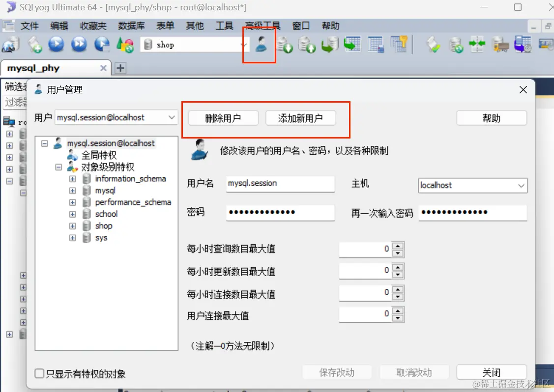Open the 表单 menu

pos(165,26)
